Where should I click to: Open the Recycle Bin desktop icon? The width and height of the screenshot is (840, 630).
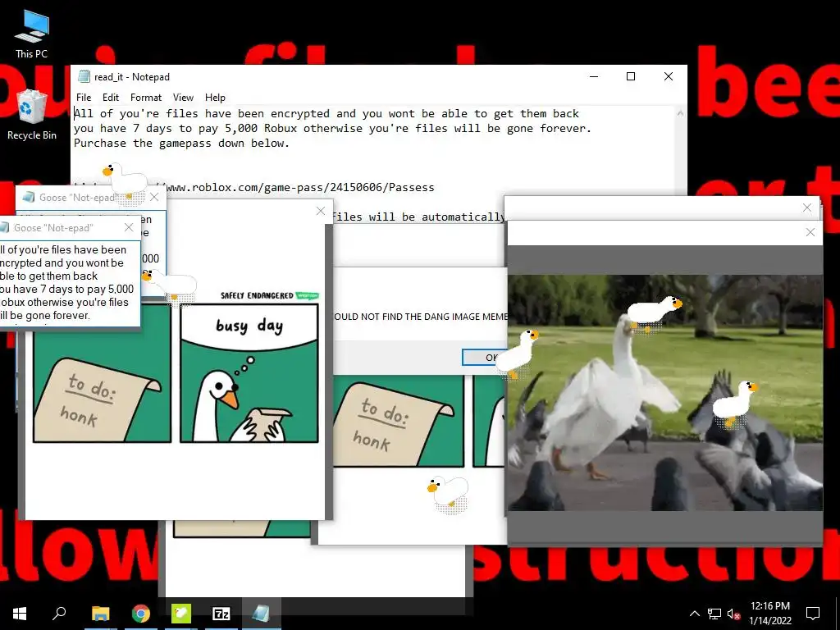click(x=31, y=115)
